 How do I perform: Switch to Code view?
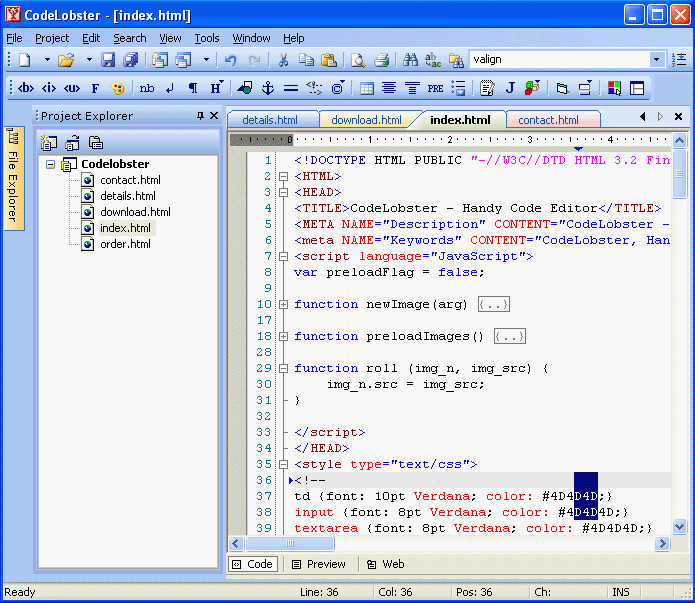pos(253,564)
